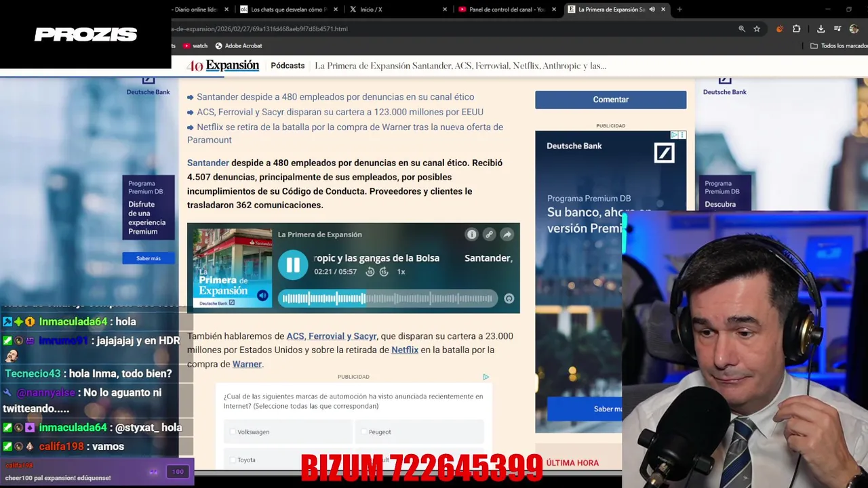868x488 pixels.
Task: Click the Comentar button
Action: coord(610,100)
